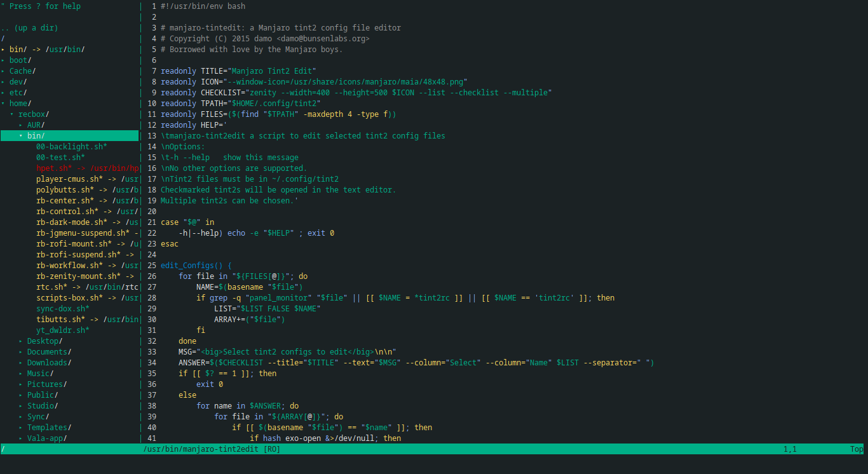Expand the boot/ directory arrow

3,60
